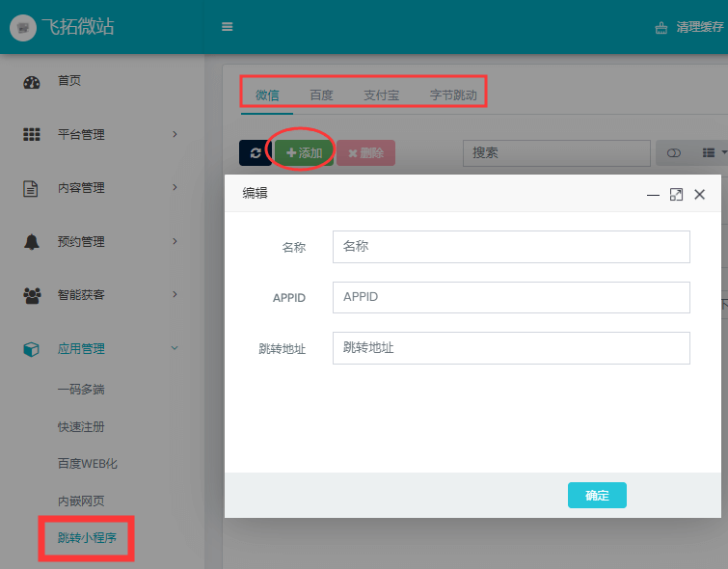The width and height of the screenshot is (728, 569).
Task: Minimize the 编辑 dialog
Action: [x=653, y=195]
